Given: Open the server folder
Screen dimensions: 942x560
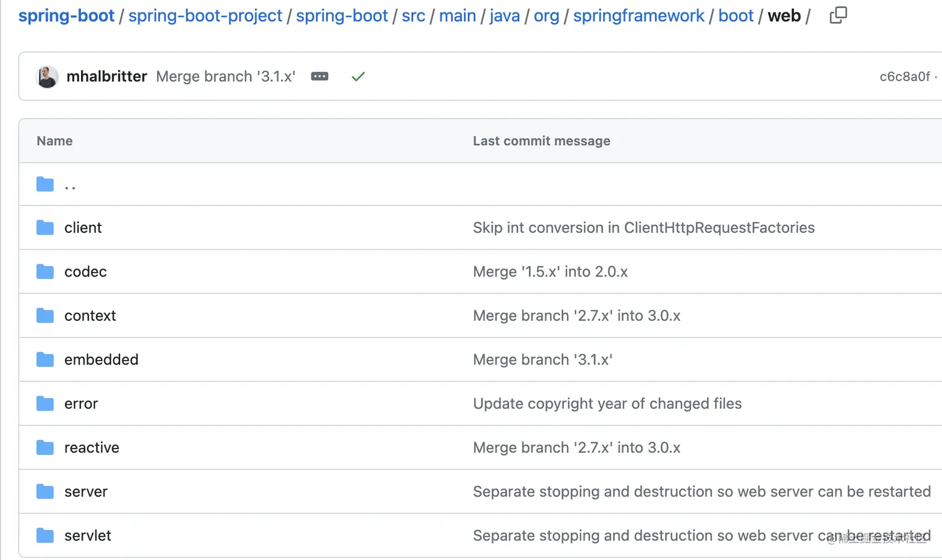Looking at the screenshot, I should 86,492.
